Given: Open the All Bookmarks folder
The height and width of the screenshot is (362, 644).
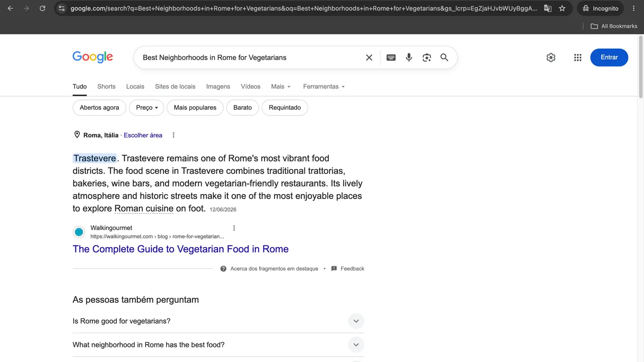Looking at the screenshot, I should (614, 26).
